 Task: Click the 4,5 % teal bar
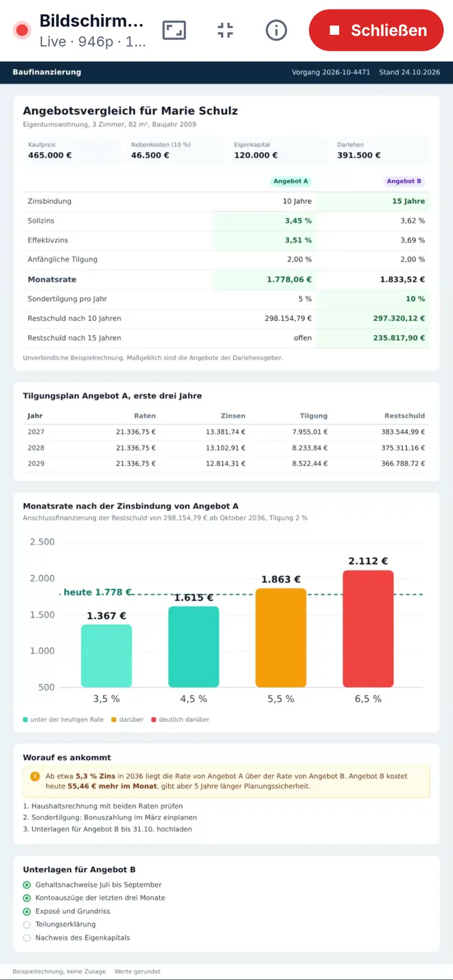(x=194, y=646)
